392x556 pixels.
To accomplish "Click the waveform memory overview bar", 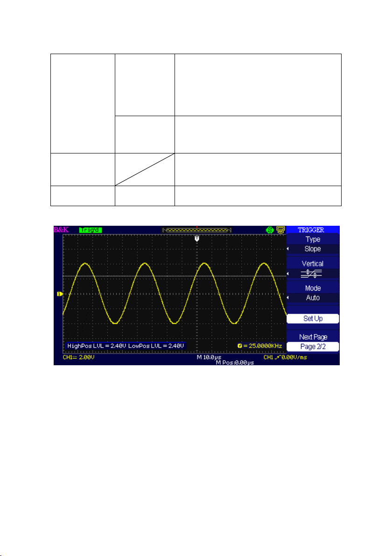I will pyautogui.click(x=197, y=230).
